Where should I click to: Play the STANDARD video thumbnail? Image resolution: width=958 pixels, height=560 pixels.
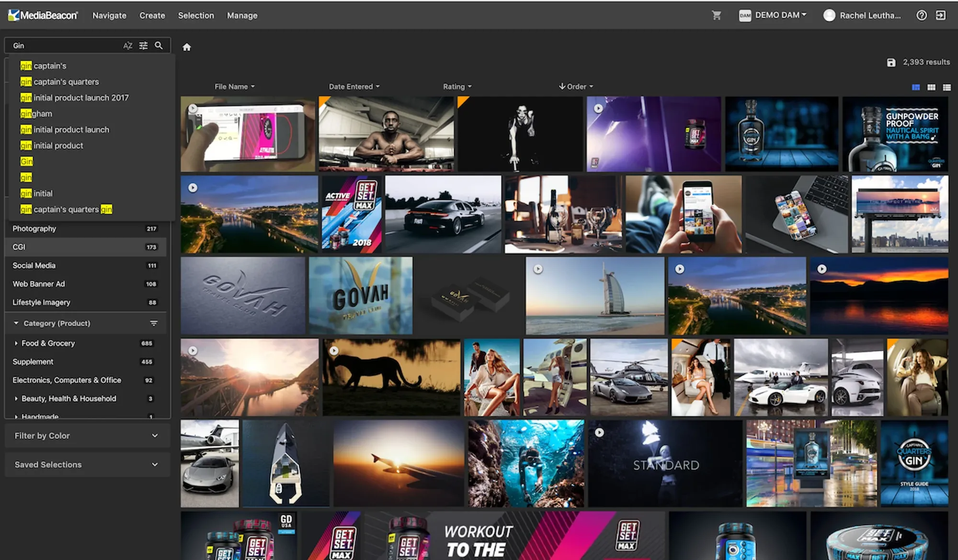click(x=599, y=432)
